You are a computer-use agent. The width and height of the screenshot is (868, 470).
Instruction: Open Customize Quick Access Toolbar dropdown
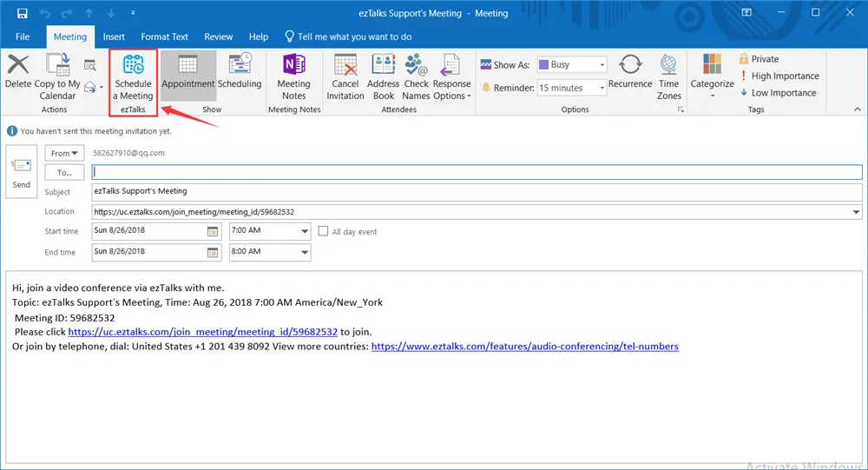133,13
